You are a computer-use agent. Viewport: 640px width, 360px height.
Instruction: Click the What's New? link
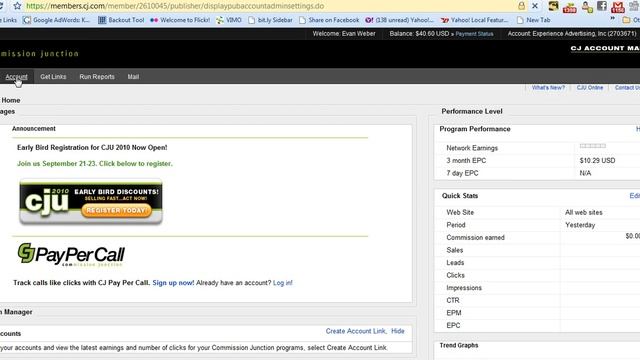point(548,88)
